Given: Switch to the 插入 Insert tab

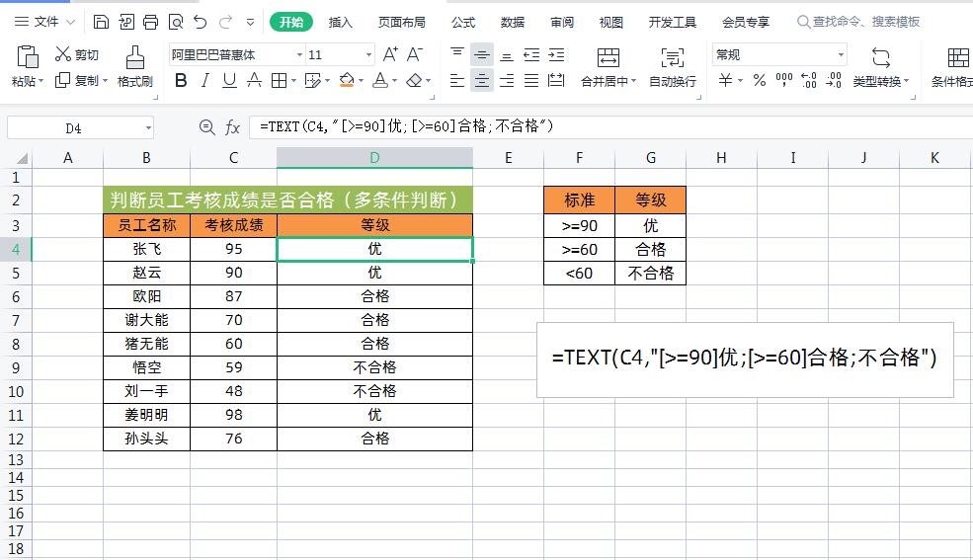Looking at the screenshot, I should pyautogui.click(x=340, y=23).
